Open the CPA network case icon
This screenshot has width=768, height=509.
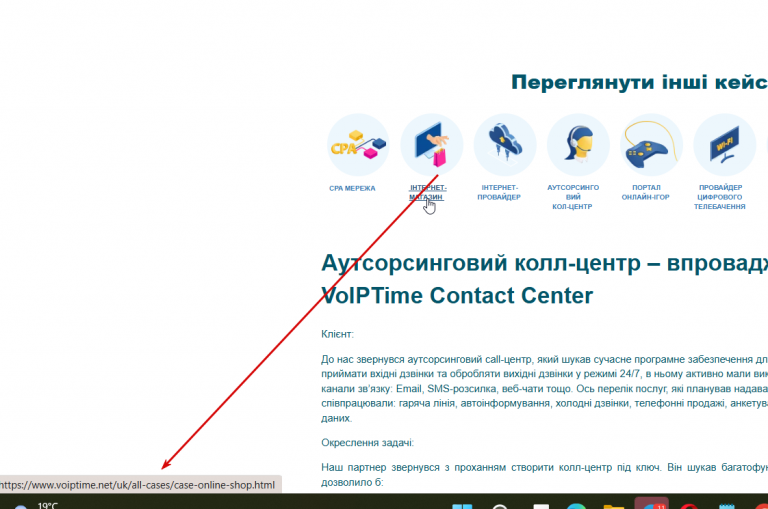click(x=358, y=145)
